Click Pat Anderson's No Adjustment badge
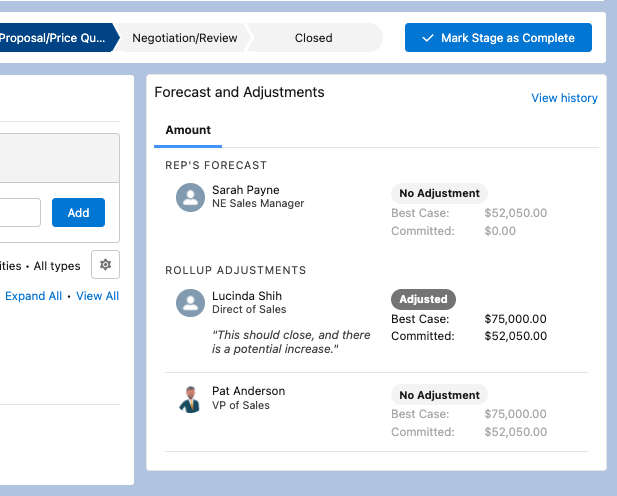This screenshot has width=617, height=496. point(439,395)
